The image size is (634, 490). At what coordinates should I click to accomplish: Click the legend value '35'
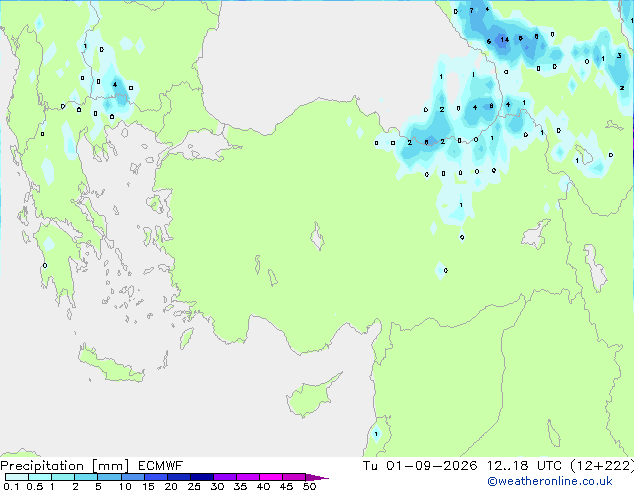pos(240,486)
